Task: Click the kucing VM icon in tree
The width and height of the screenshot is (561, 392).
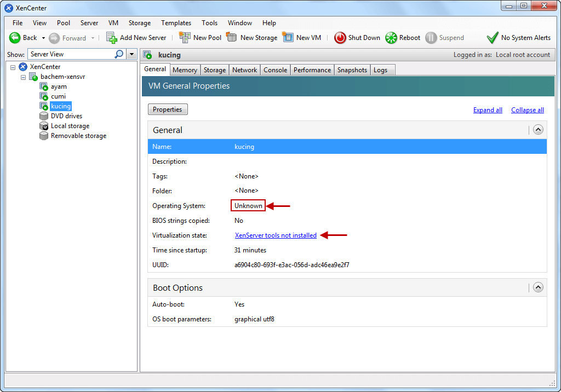Action: click(x=44, y=106)
